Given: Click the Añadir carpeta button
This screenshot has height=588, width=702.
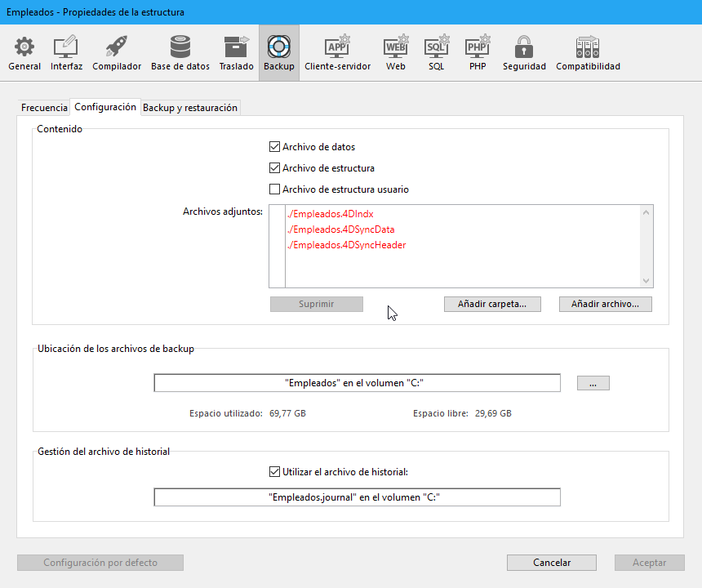Looking at the screenshot, I should click(x=491, y=304).
